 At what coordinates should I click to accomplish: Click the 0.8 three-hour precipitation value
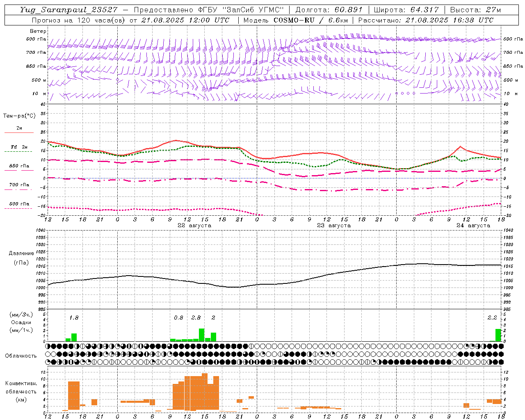[x=178, y=317]
